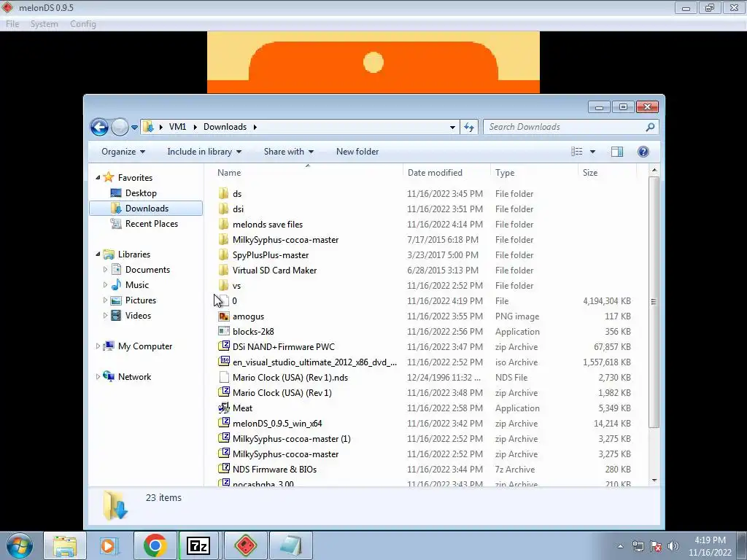The height and width of the screenshot is (560, 747).
Task: Open 7-Zip from the taskbar
Action: click(x=198, y=545)
